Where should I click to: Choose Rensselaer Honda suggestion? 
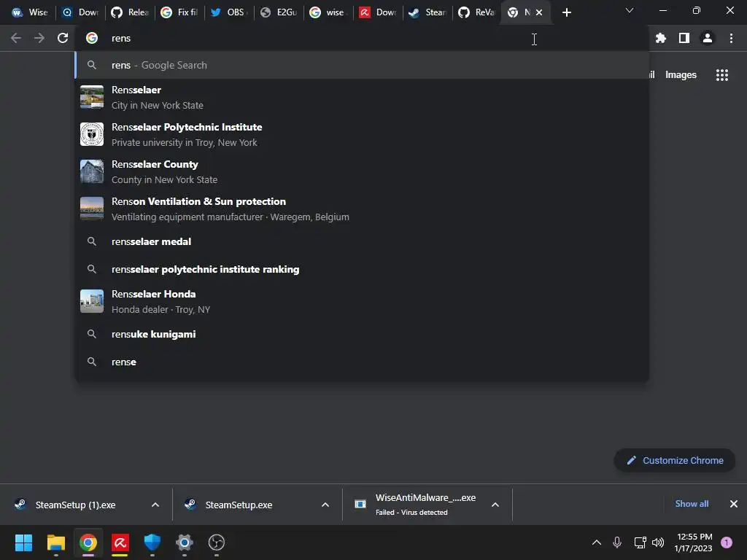[x=362, y=301]
